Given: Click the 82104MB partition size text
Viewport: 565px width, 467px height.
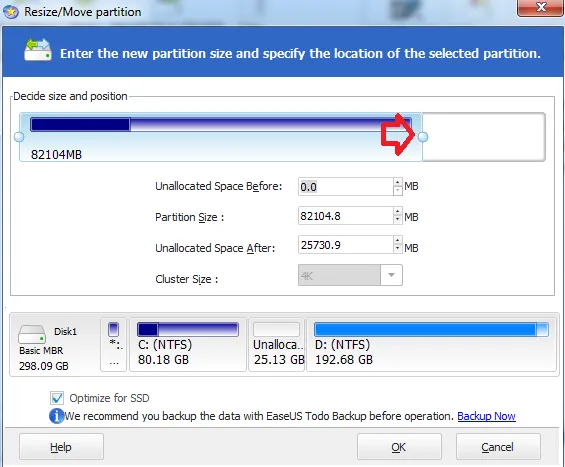Looking at the screenshot, I should [x=56, y=155].
